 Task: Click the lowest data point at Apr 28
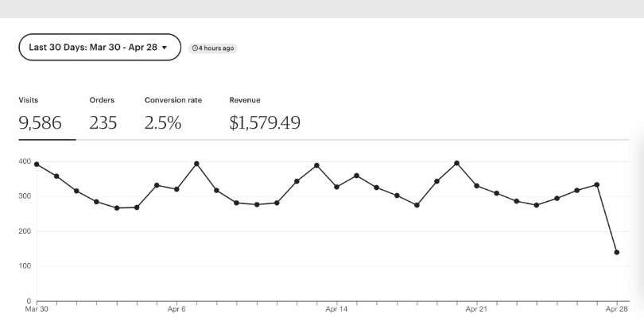click(616, 252)
